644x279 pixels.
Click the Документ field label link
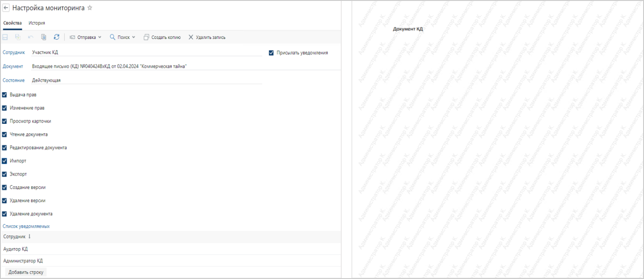pos(13,67)
